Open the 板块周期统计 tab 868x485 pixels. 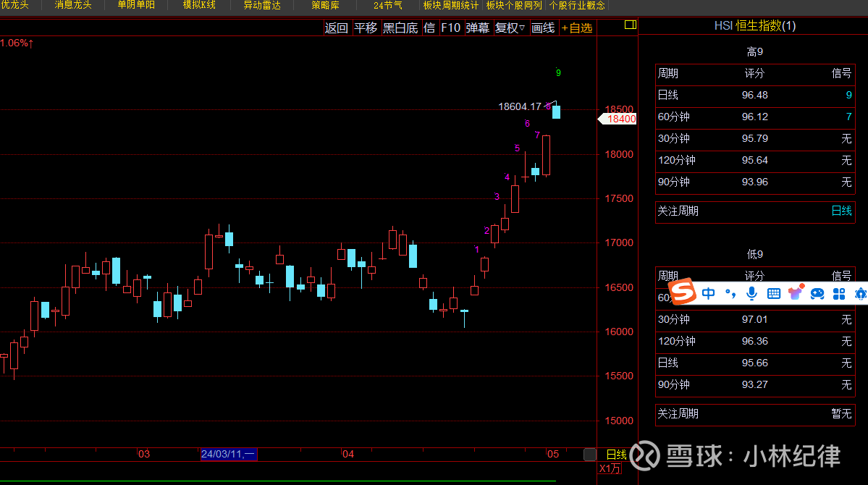click(x=450, y=6)
